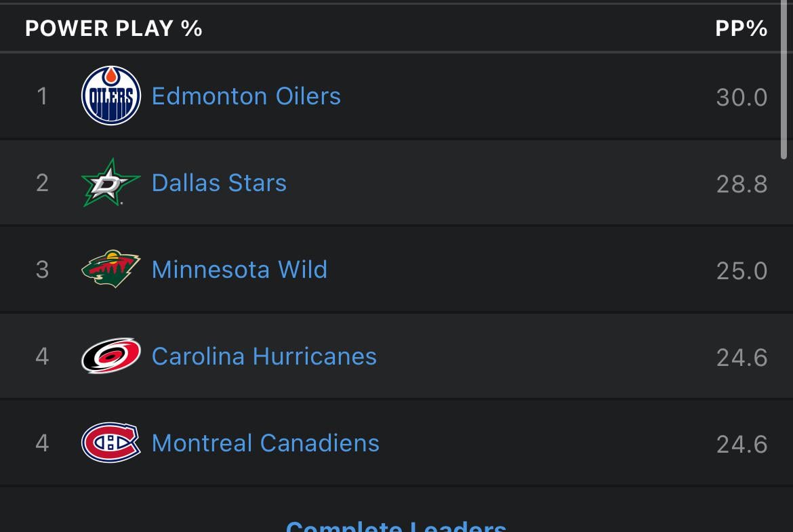Open the Carolina Hurricanes team link
This screenshot has height=532, width=793.
point(264,356)
